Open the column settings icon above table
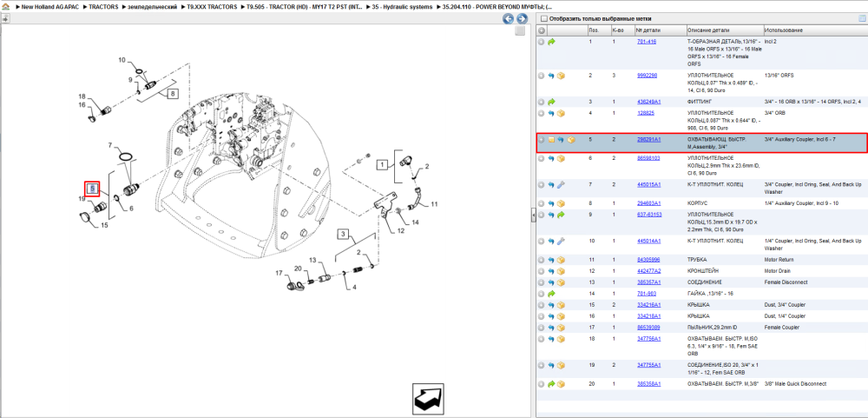 pos(861,18)
